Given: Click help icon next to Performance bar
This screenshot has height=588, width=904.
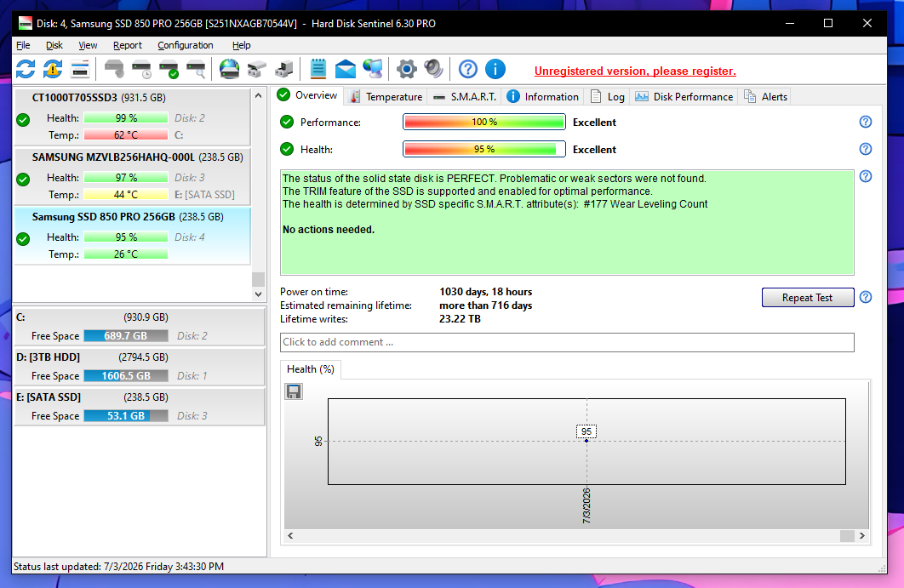Looking at the screenshot, I should (x=866, y=122).
